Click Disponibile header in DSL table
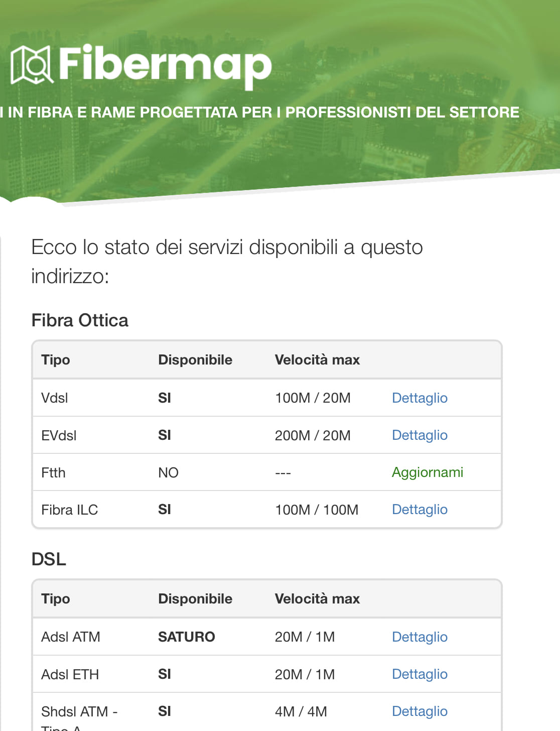This screenshot has width=560, height=731. pos(195,599)
